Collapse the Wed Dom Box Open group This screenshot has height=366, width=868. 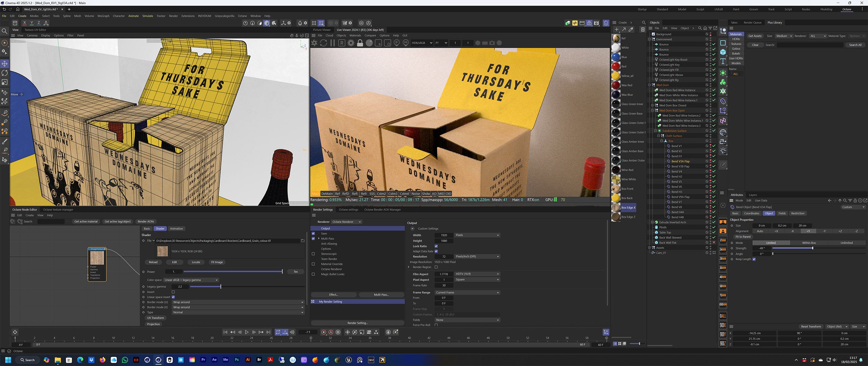[652, 110]
